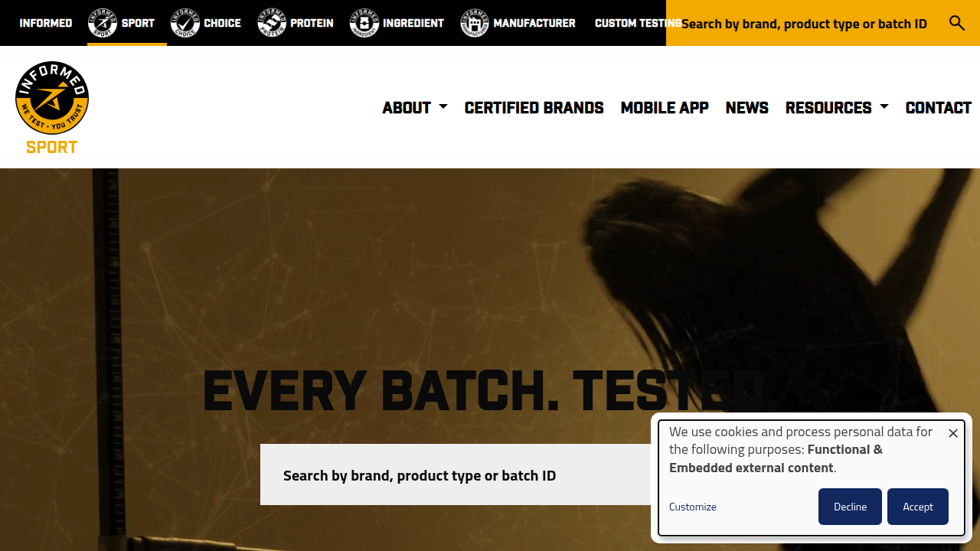Open the MOBILE APP page
This screenshot has width=980, height=551.
pos(665,108)
